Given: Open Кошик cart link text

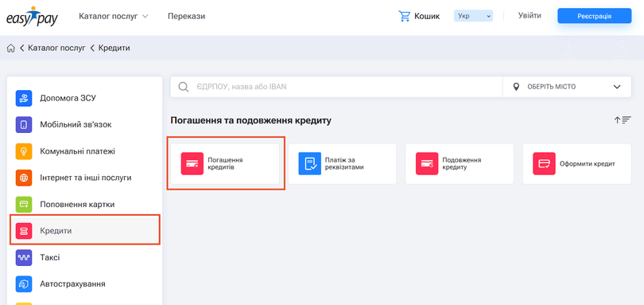Looking at the screenshot, I should tap(427, 17).
